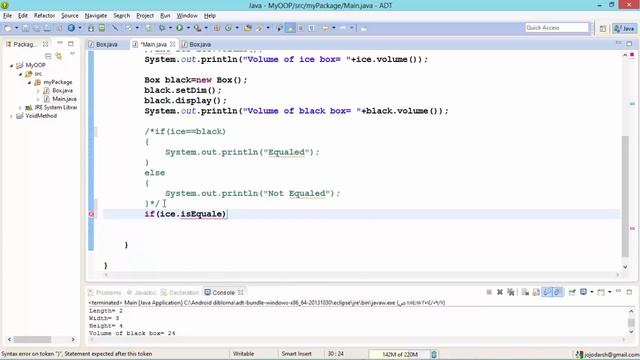This screenshot has width=640, height=360.
Task: Open the Project menu
Action: pyautogui.click(x=145, y=16)
